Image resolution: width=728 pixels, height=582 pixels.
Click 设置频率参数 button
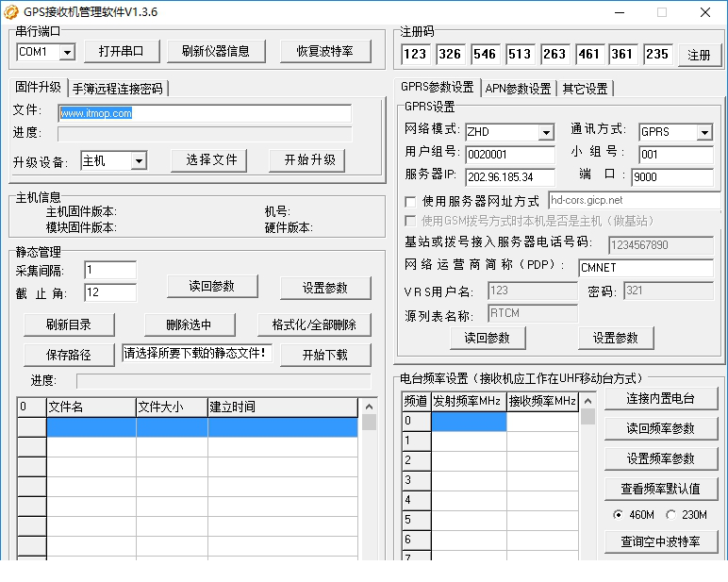[661, 458]
